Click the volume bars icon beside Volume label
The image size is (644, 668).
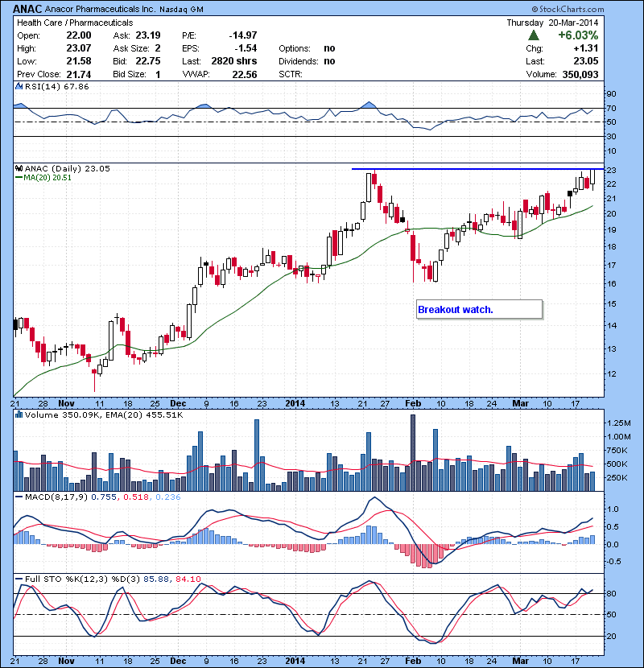19,414
